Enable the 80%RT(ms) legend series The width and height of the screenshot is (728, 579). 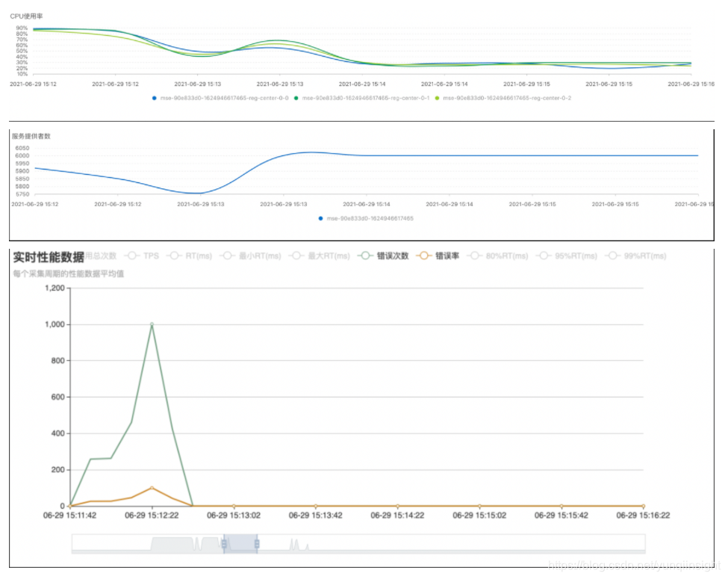coord(497,256)
